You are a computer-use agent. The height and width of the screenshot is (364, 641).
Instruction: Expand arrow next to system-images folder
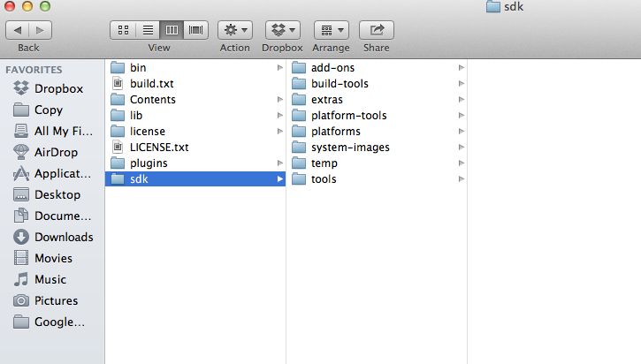pyautogui.click(x=462, y=147)
